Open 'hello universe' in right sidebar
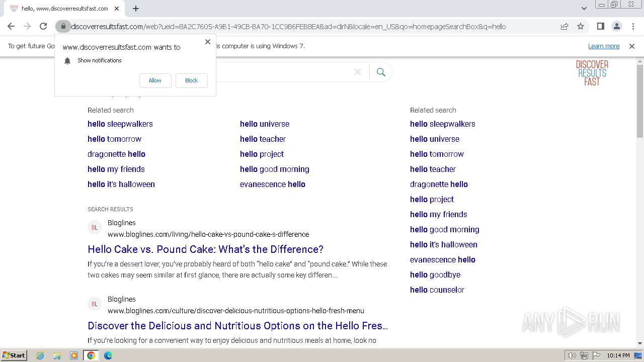The height and width of the screenshot is (362, 644). tap(435, 139)
